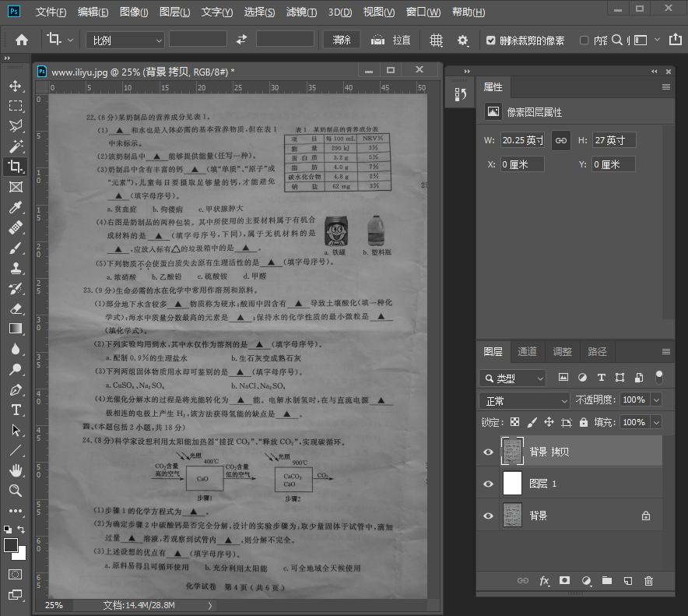
Task: Toggle lock transparent pixels
Action: tap(514, 422)
